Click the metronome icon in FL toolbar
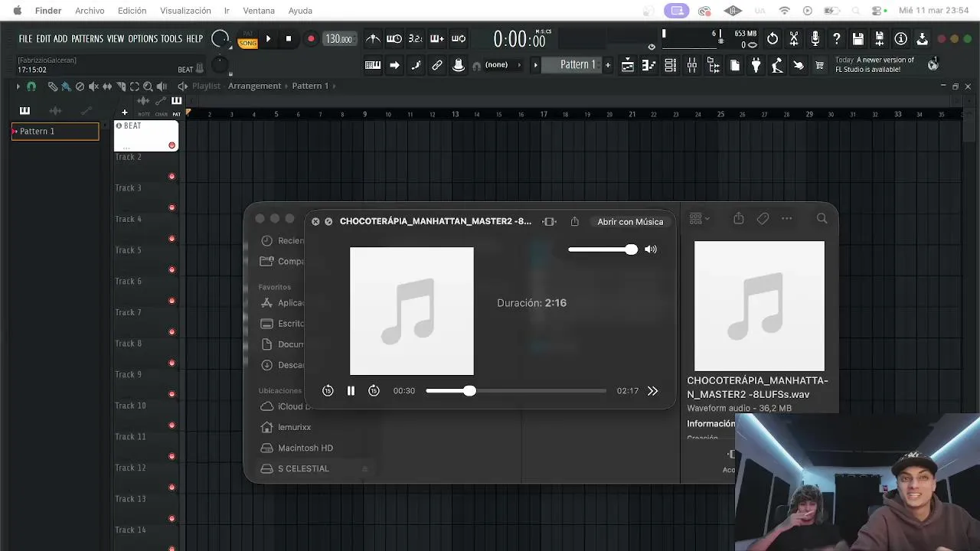Screen dimensions: 980x551 (373, 39)
